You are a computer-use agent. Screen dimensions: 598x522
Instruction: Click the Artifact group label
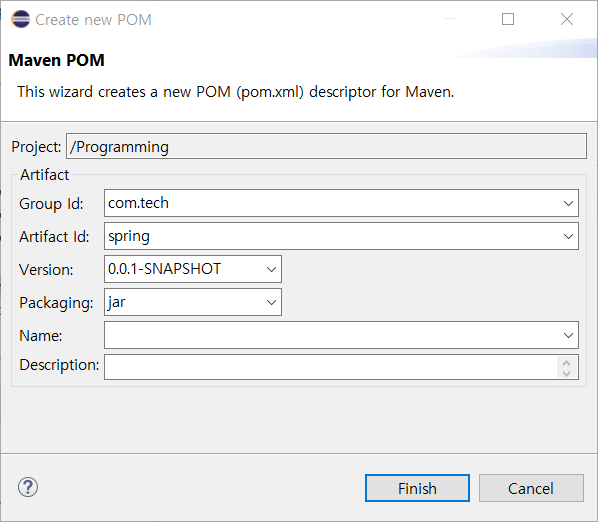[x=45, y=175]
